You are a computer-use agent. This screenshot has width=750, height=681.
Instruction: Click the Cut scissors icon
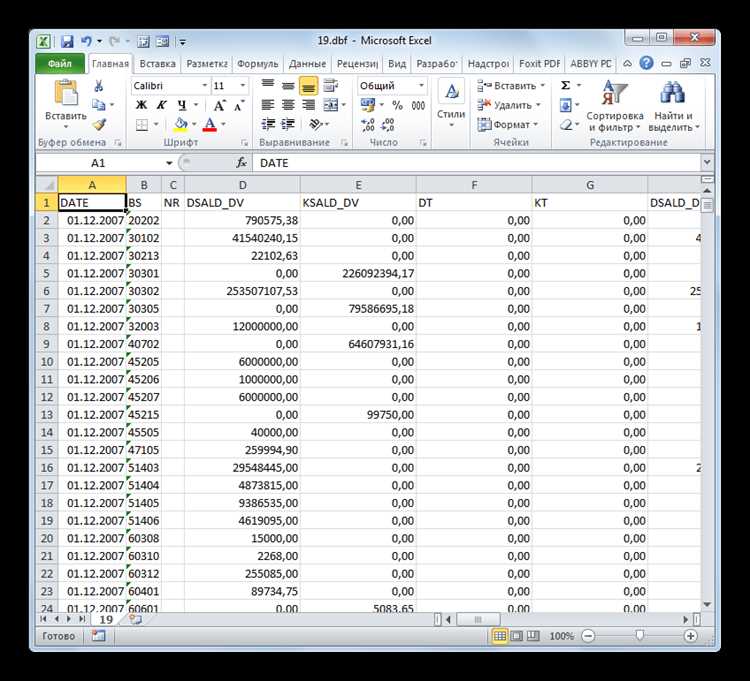pyautogui.click(x=99, y=86)
